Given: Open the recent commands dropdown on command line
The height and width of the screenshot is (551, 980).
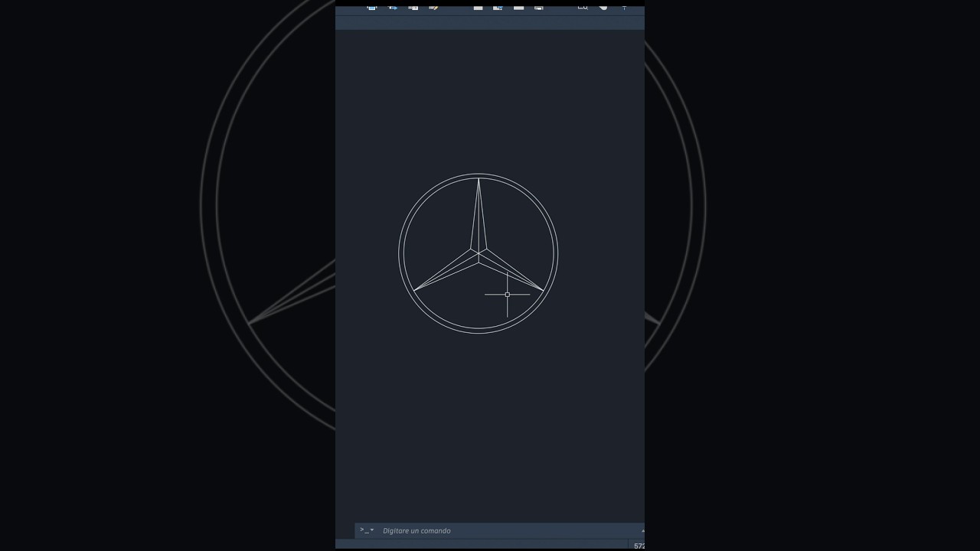Looking at the screenshot, I should pos(367,530).
